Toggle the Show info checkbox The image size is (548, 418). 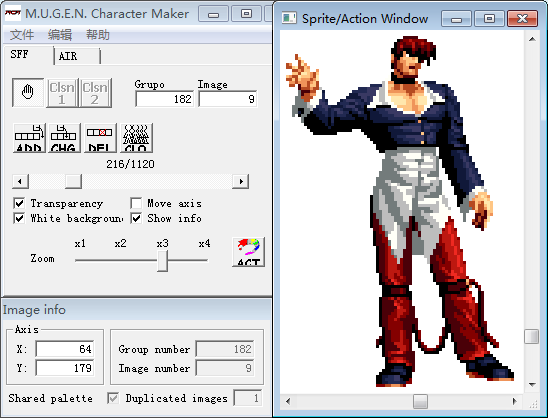pyautogui.click(x=136, y=218)
